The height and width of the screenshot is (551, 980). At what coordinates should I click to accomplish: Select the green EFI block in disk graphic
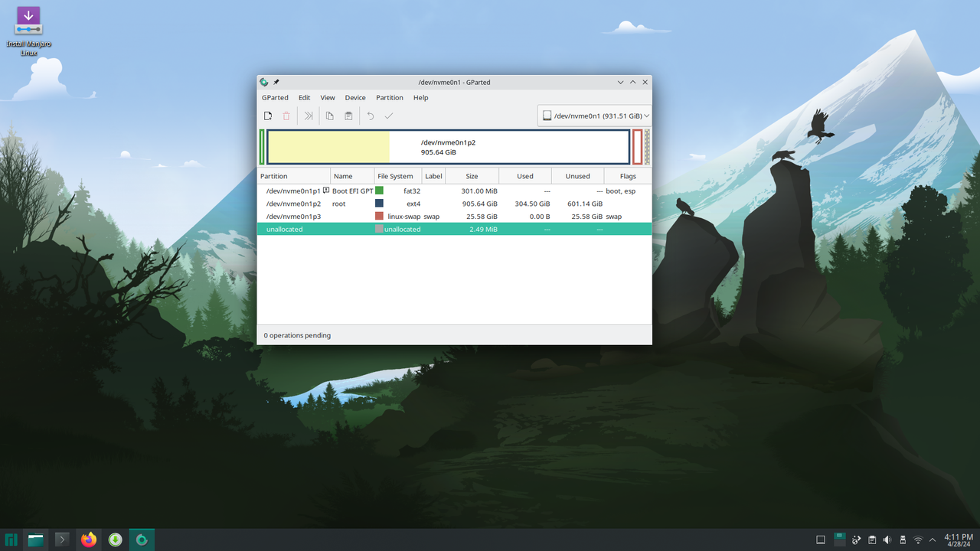click(262, 147)
